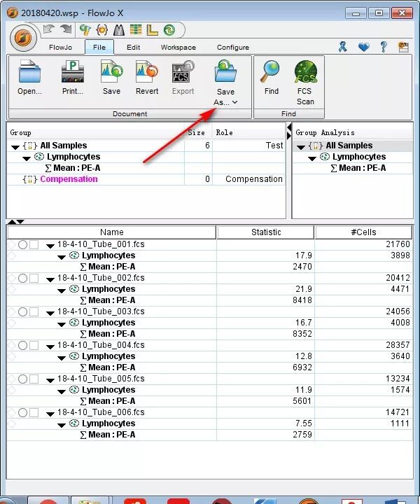Collapse Lymphocytes triangle under Tube_002
Image resolution: width=420 pixels, height=504 pixels.
point(62,291)
